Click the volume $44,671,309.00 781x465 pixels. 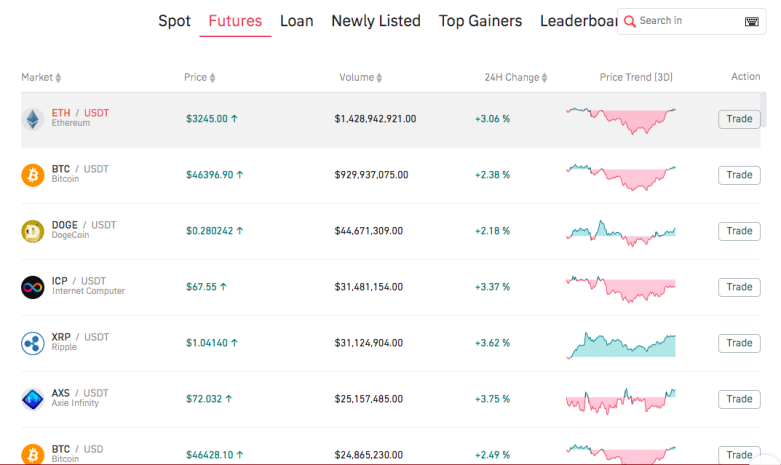369,231
